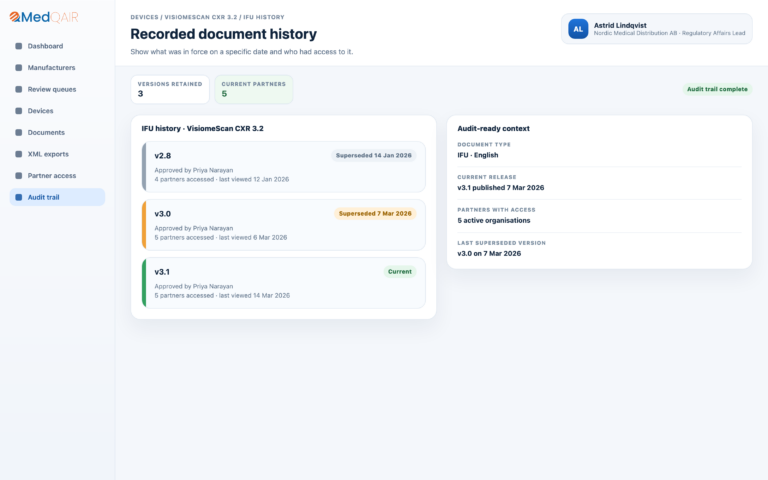Click the IFU · English document type value
The width and height of the screenshot is (768, 480).
point(478,155)
